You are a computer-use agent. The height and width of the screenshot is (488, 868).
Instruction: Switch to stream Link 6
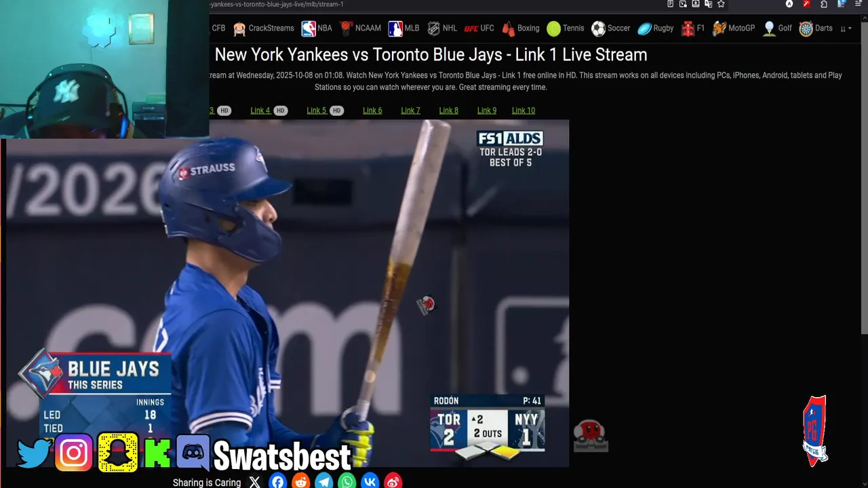point(372,110)
